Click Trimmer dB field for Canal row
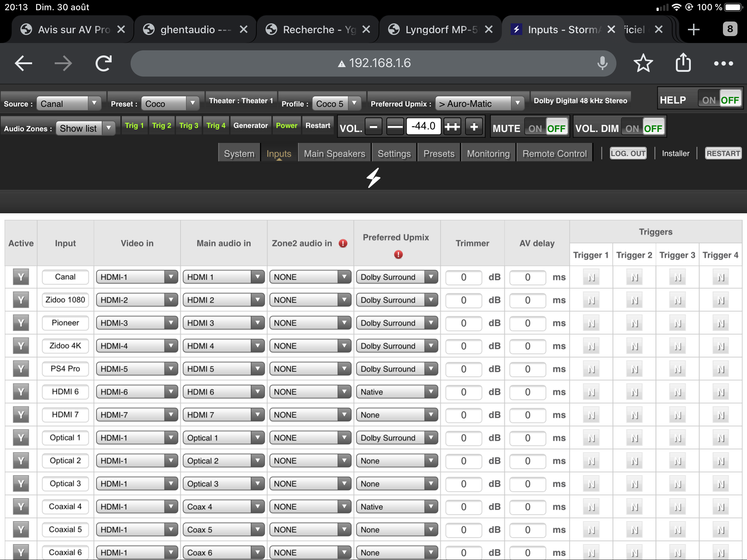The image size is (747, 560). click(464, 277)
